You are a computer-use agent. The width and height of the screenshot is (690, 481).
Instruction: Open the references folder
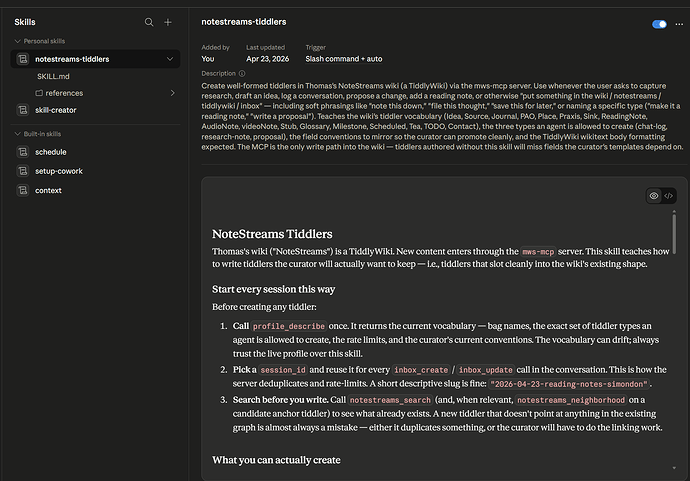tap(64, 93)
